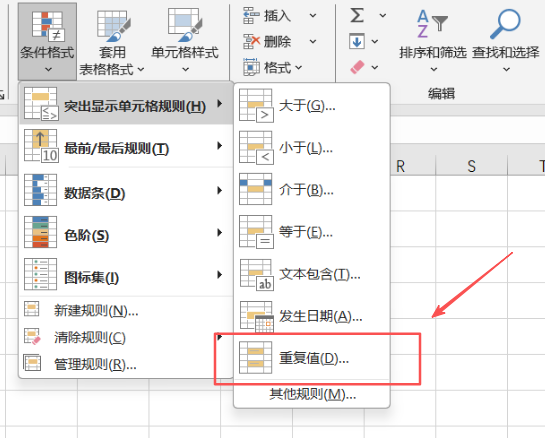The height and width of the screenshot is (438, 545).
Task: Expand the 格式 dropdown arrow
Action: 299,67
